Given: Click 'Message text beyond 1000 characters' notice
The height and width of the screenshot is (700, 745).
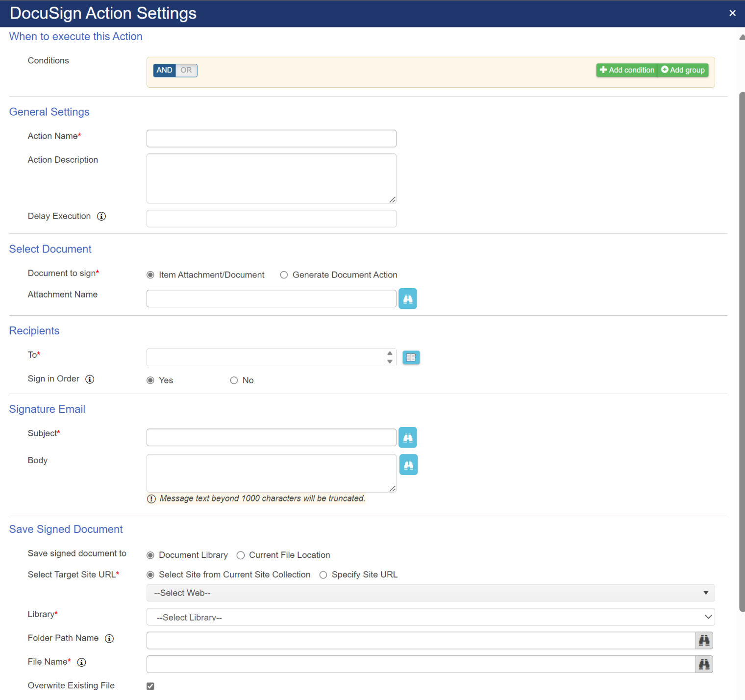Looking at the screenshot, I should click(x=256, y=499).
